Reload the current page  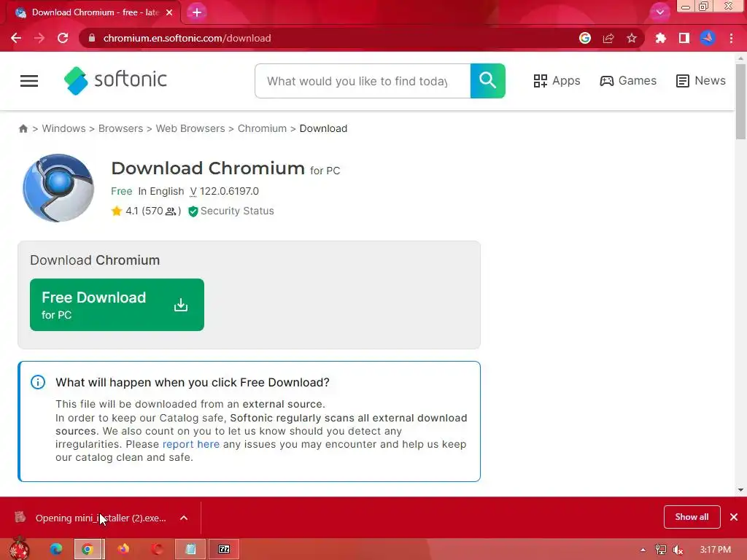click(63, 38)
